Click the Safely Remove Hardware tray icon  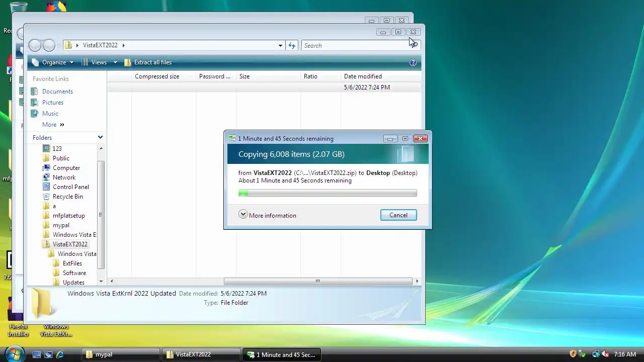tap(583, 354)
